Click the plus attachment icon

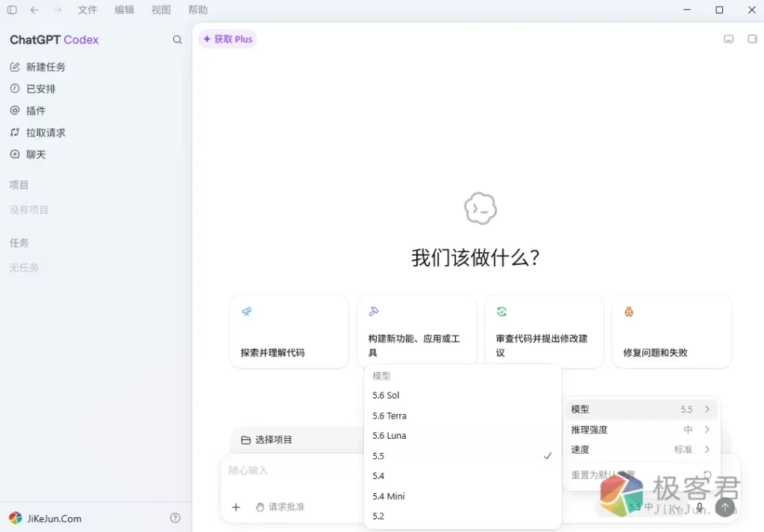point(236,507)
